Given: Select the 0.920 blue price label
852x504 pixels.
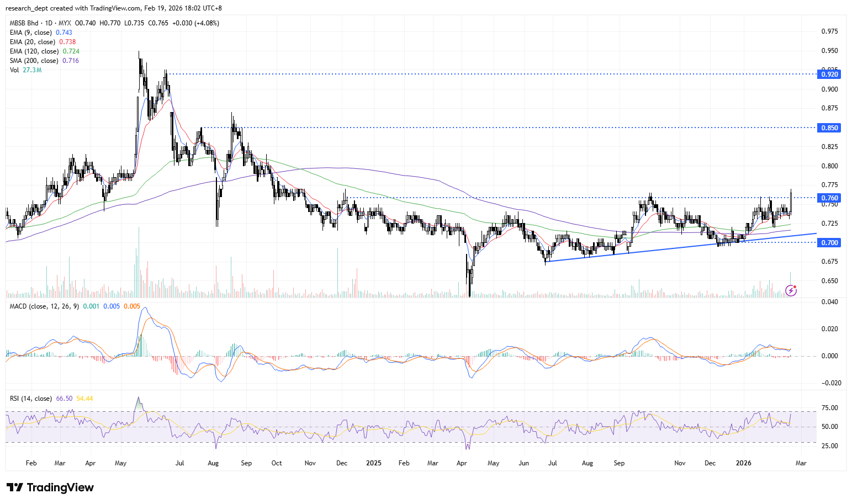Looking at the screenshot, I should pos(829,74).
